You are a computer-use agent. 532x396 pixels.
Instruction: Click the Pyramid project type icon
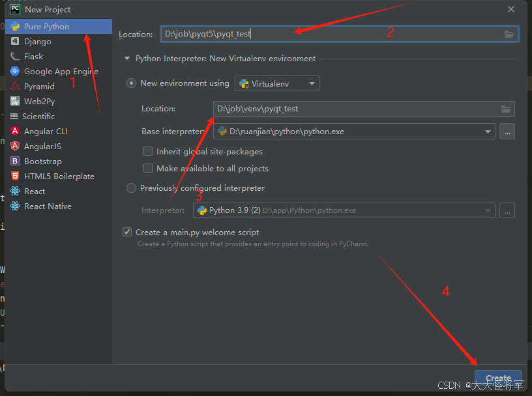[x=15, y=86]
